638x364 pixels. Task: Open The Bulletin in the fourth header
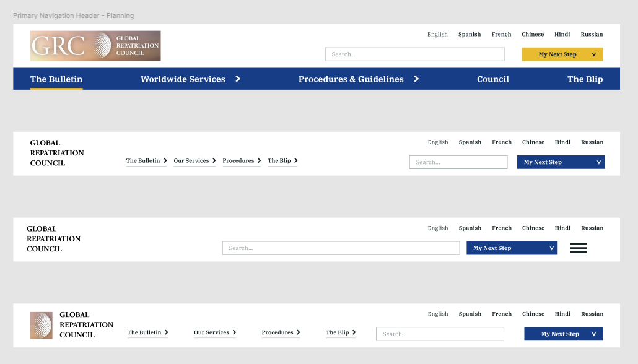[x=144, y=332]
